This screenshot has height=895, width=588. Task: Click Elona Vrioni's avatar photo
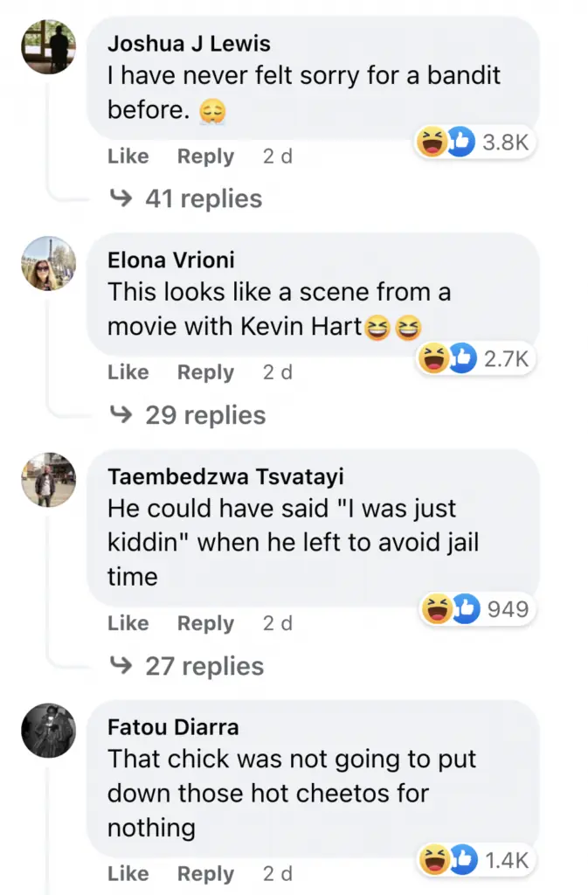[49, 262]
